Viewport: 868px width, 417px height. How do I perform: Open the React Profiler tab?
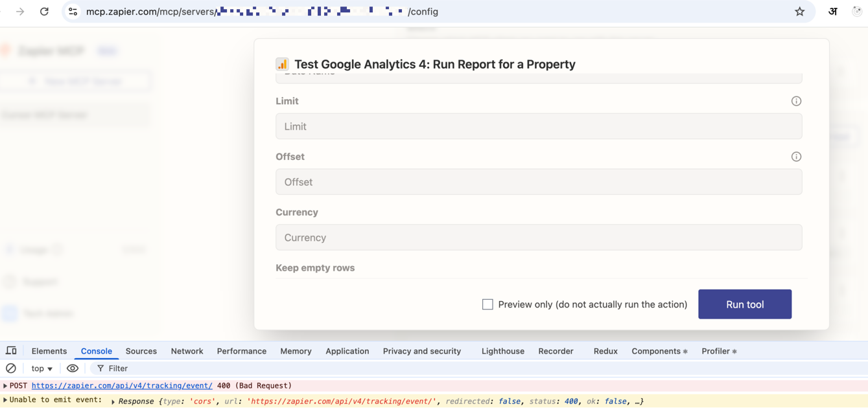(x=719, y=351)
